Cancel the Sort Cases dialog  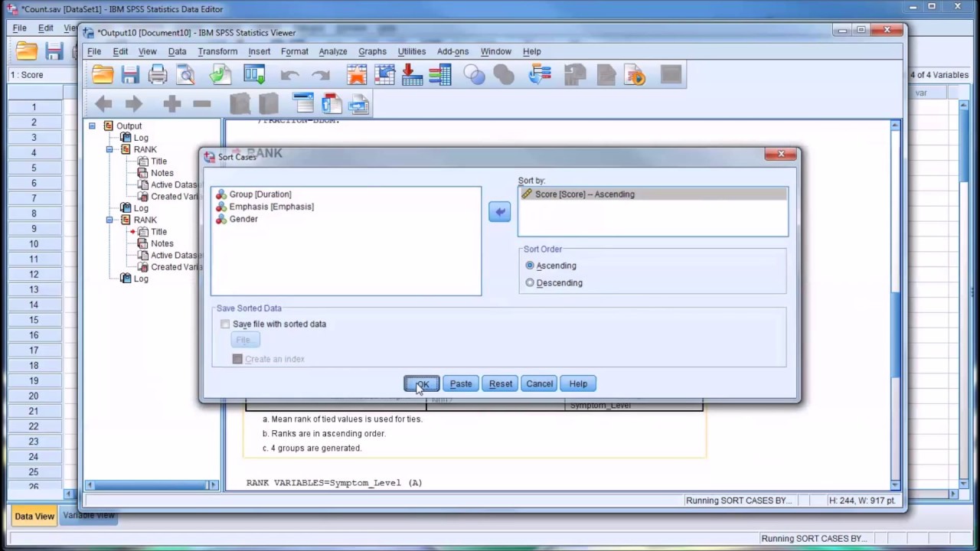click(539, 383)
